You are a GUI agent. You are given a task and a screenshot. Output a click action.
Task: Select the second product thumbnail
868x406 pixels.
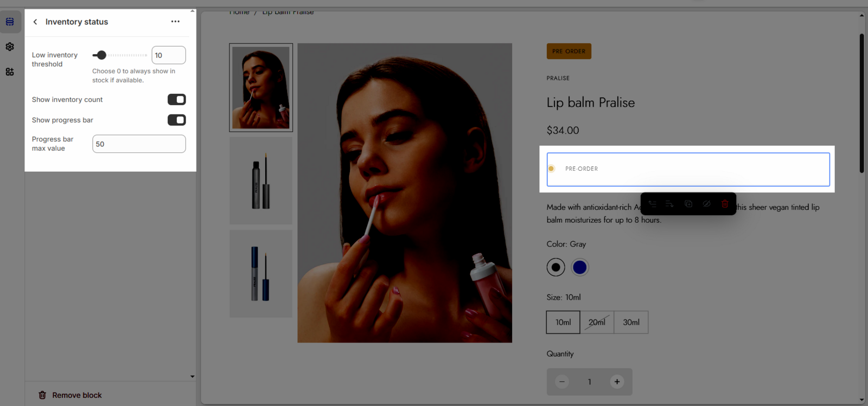click(x=261, y=181)
